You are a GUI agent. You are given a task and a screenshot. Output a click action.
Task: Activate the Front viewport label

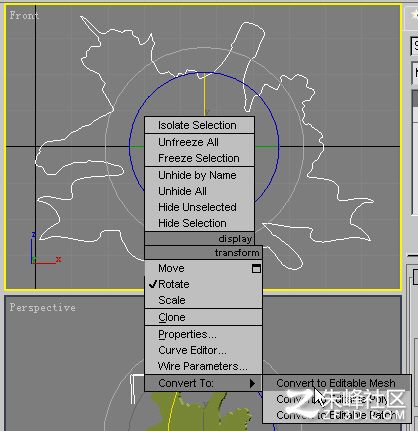tap(24, 15)
